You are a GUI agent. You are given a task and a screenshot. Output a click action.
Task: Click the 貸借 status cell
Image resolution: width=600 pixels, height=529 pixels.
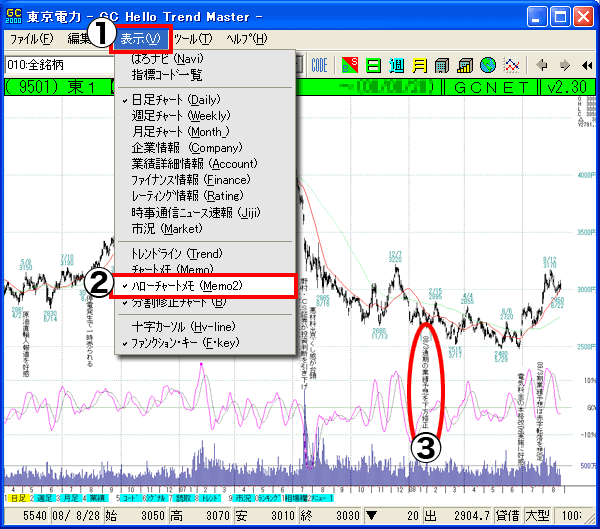(508, 516)
